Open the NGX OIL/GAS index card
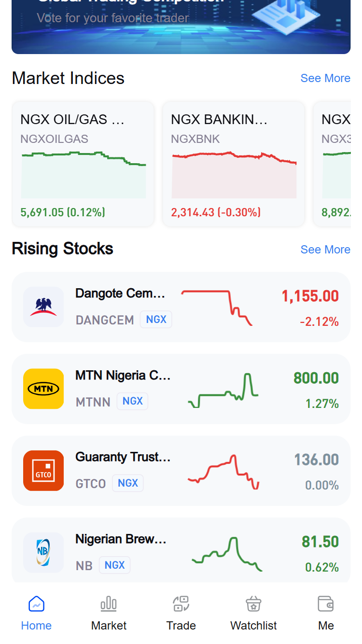This screenshot has height=644, width=362. [x=83, y=164]
